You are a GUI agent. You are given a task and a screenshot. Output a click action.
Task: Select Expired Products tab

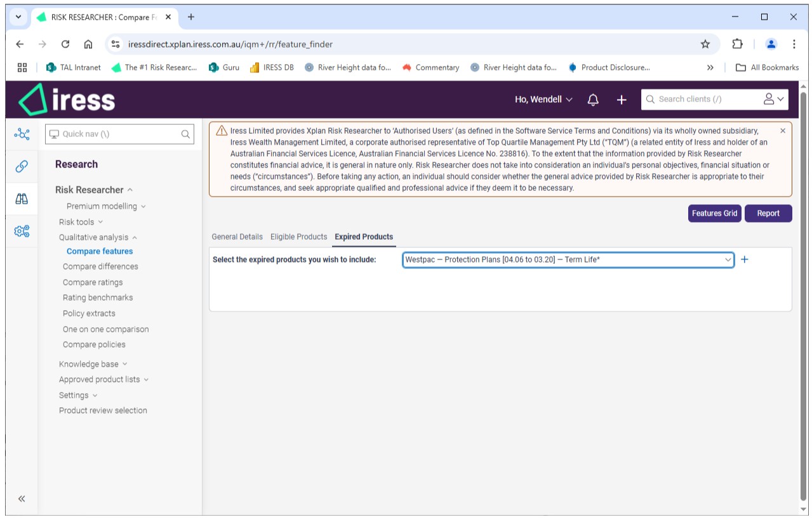coord(364,237)
